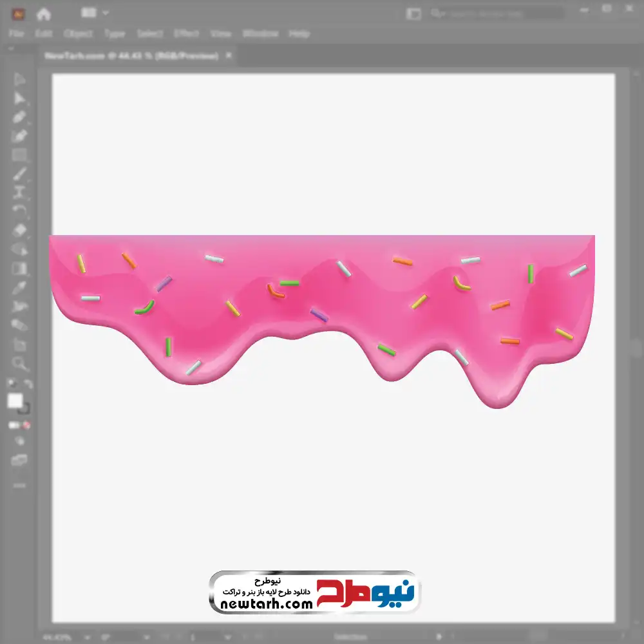The height and width of the screenshot is (644, 644).
Task: Select the Gradient tool
Action: point(20,269)
